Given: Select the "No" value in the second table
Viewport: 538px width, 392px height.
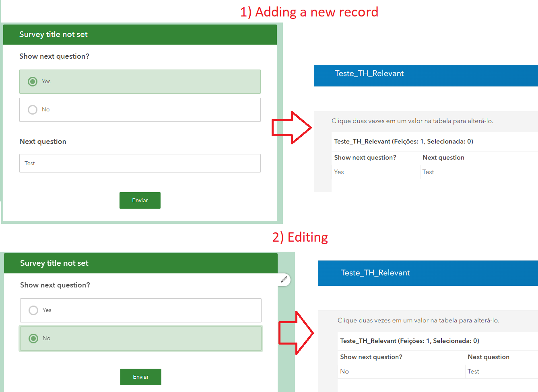Looking at the screenshot, I should click(344, 371).
